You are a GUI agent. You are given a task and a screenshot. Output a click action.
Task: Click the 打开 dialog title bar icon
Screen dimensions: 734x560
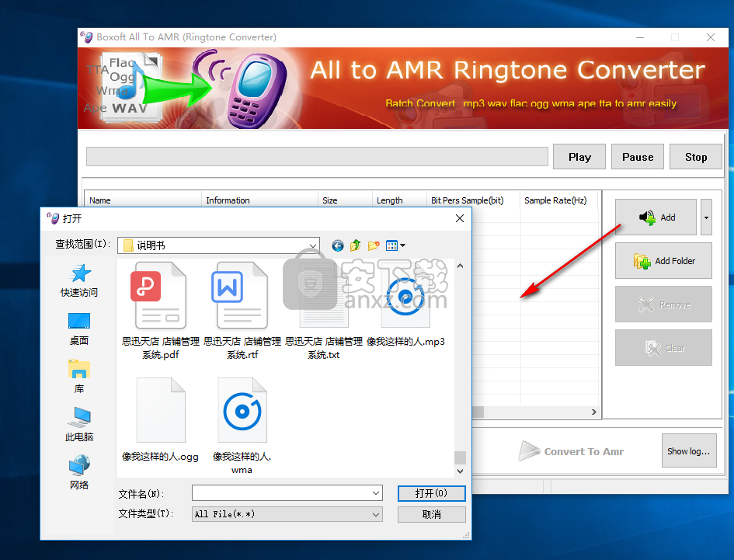53,218
